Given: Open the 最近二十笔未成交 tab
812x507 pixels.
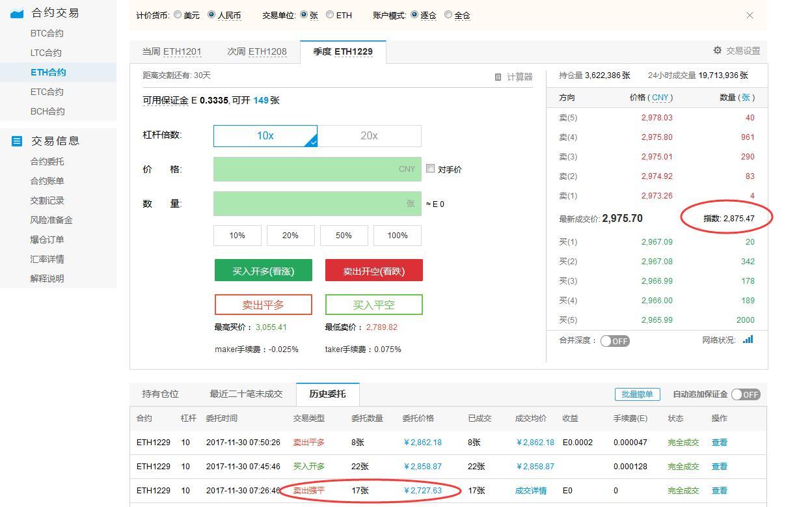Looking at the screenshot, I should click(x=246, y=394).
